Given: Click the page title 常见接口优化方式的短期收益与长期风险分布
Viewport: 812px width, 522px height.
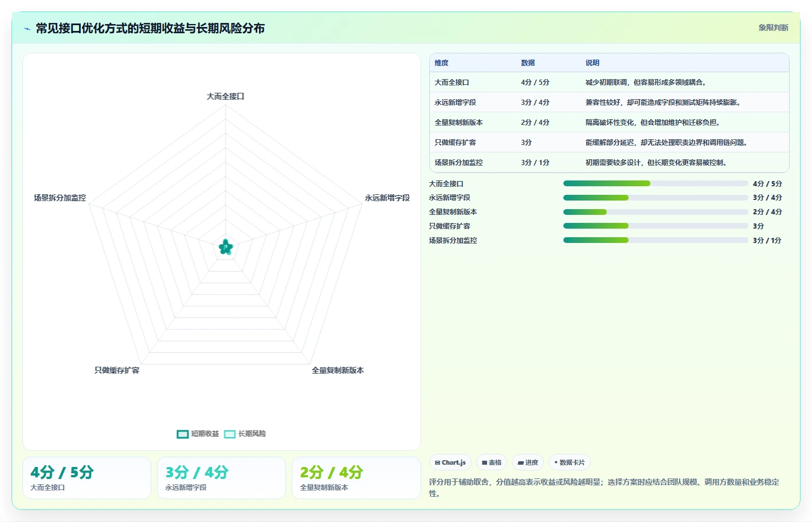Looking at the screenshot, I should (x=150, y=28).
